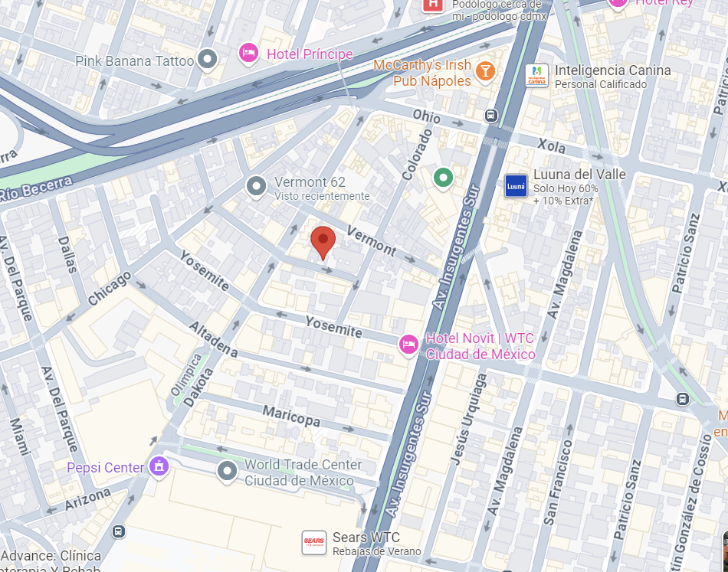Viewport: 728px width, 572px height.
Task: Select the Pink Banana Tattoo marker
Action: coord(207,60)
